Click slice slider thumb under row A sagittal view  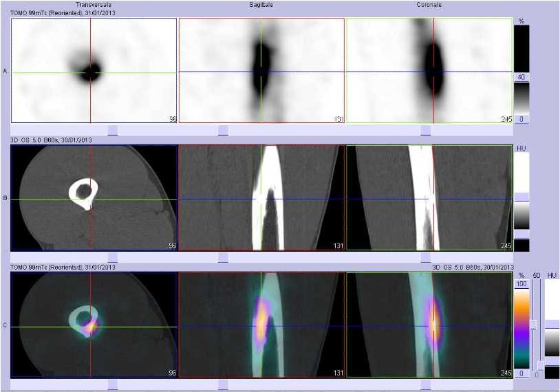coord(223,130)
